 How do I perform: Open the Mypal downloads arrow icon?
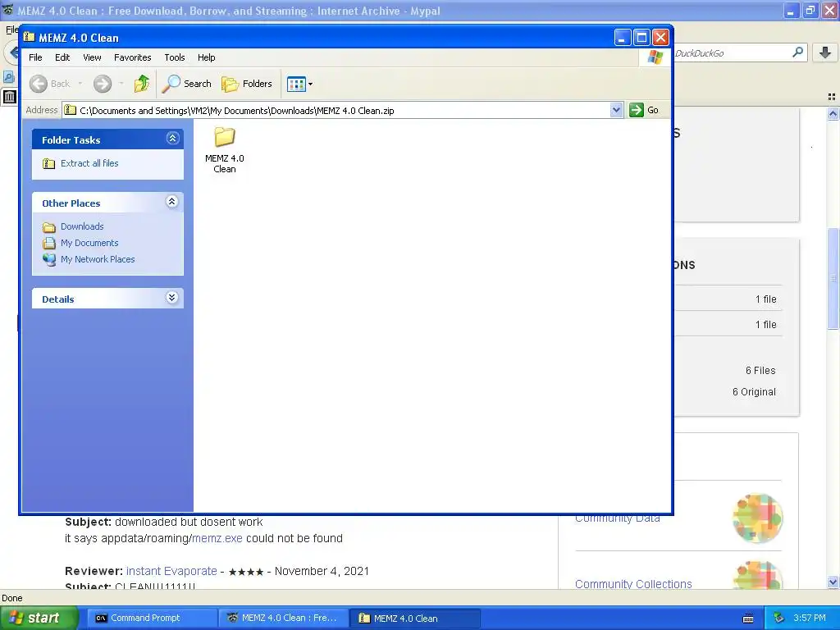click(825, 52)
